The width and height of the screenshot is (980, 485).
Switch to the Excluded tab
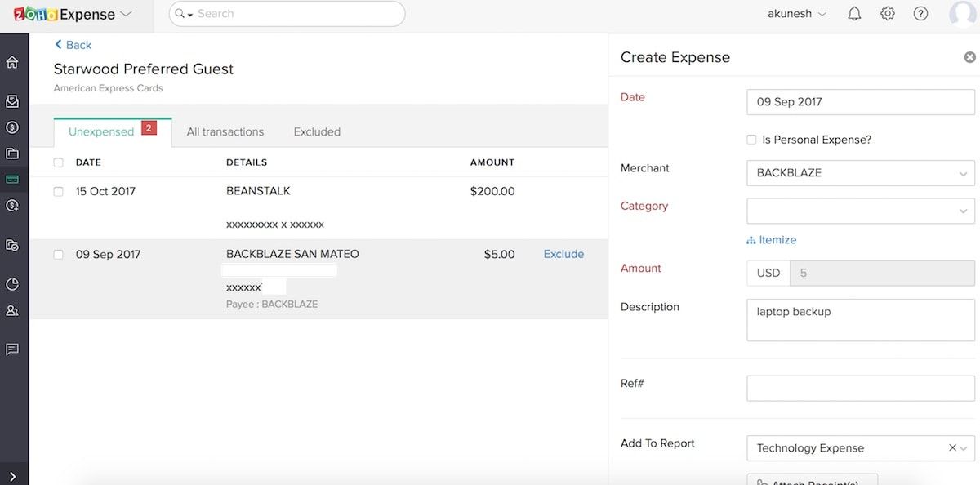pos(317,131)
